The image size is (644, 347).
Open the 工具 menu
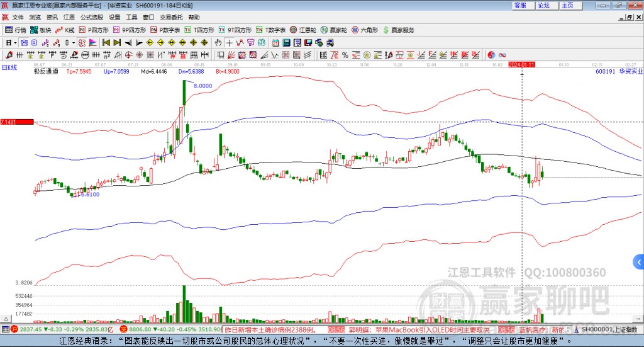[x=131, y=17]
